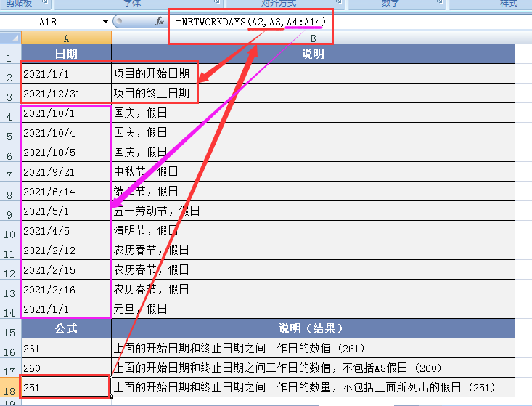Image resolution: width=532 pixels, height=406 pixels.
Task: Select row 9 header
Action: tap(10, 211)
